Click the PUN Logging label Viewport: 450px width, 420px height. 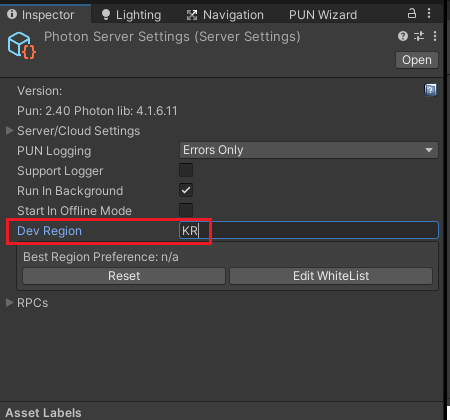click(x=54, y=151)
